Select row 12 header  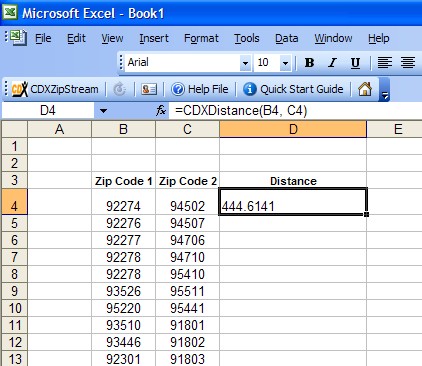14,342
